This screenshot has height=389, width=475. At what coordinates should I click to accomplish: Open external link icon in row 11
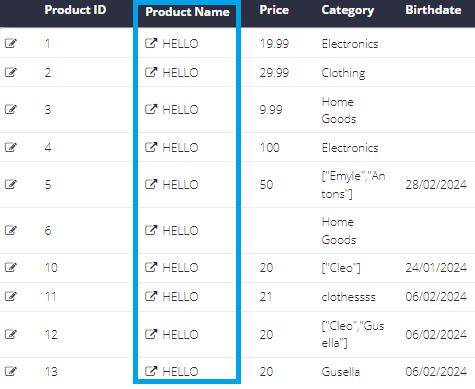[x=151, y=296]
